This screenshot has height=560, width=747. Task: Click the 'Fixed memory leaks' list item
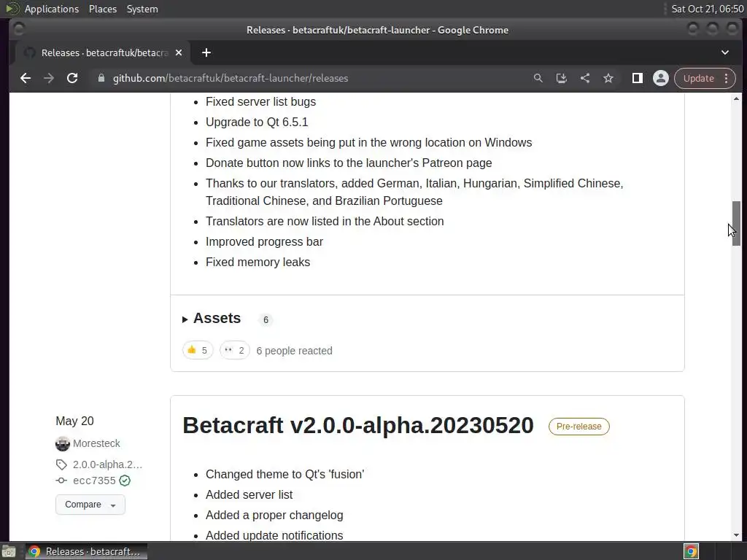click(x=258, y=262)
